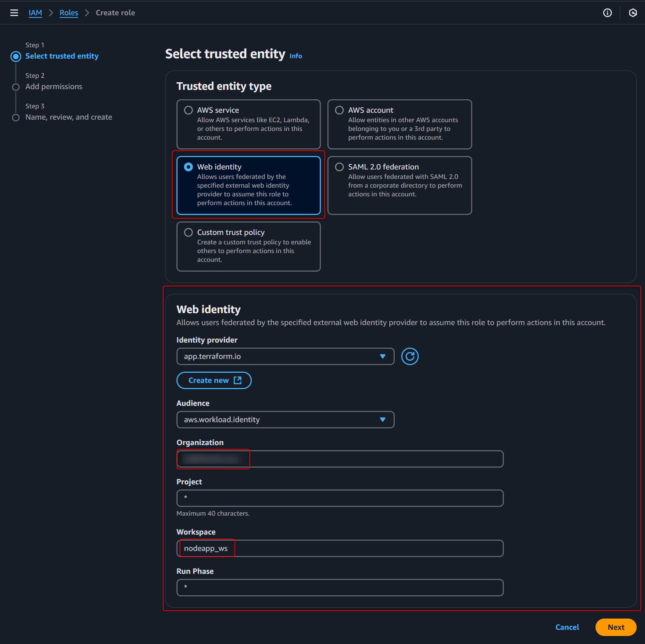This screenshot has width=645, height=644.
Task: Open the info panel icon in header
Action: [x=607, y=13]
